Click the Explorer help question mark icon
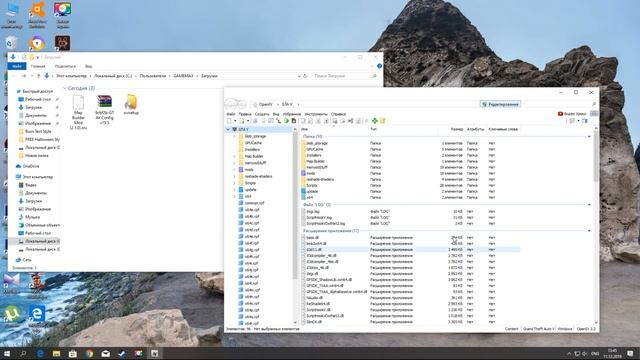Image resolution: width=640 pixels, height=360 pixels. pos(379,66)
